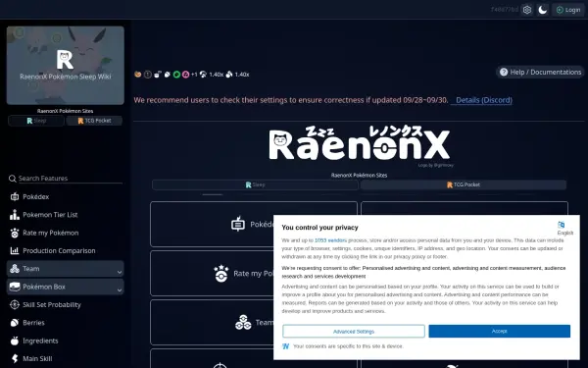
Task: Click the Pokédex icon in the sidebar
Action: click(x=15, y=196)
